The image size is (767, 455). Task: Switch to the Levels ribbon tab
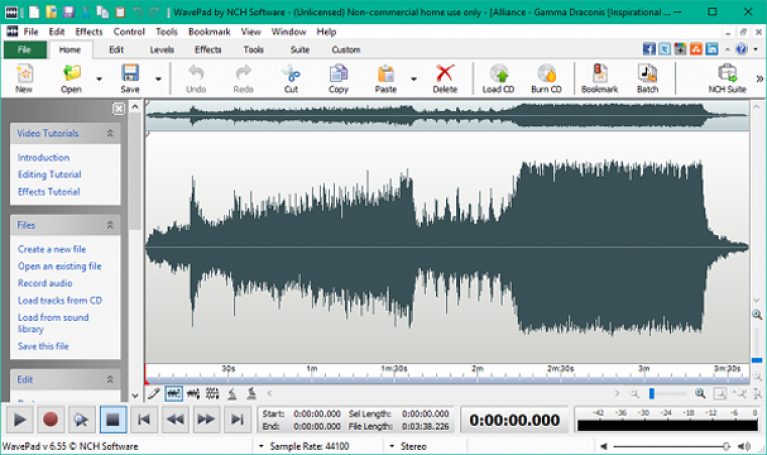coord(162,49)
